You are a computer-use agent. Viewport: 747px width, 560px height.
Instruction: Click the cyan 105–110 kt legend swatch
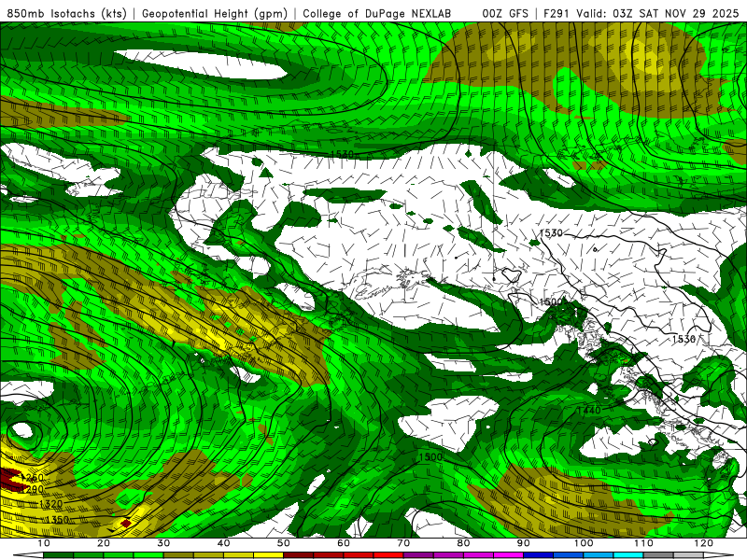click(x=628, y=555)
